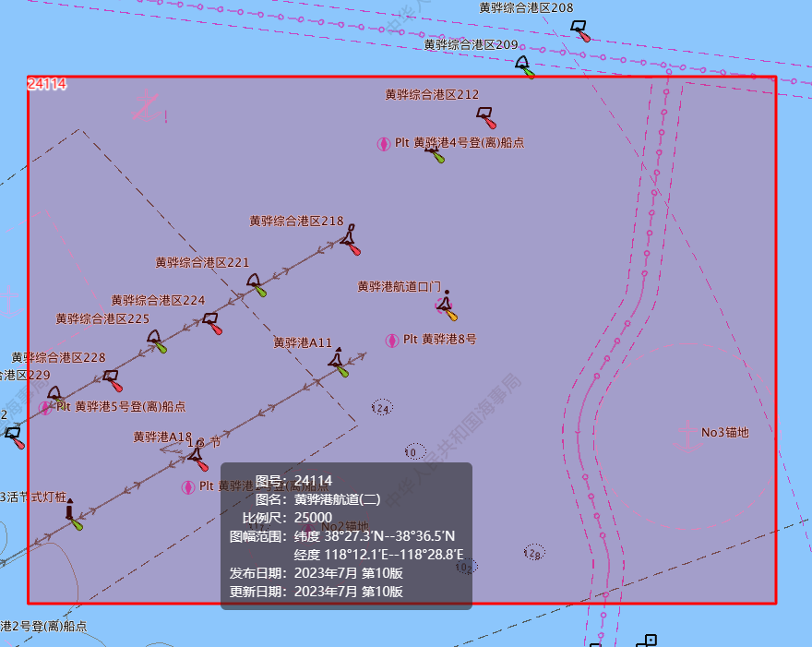The height and width of the screenshot is (647, 812).
Task: Select the 活节式灯桩 articulated light beacon
Action: [73, 514]
